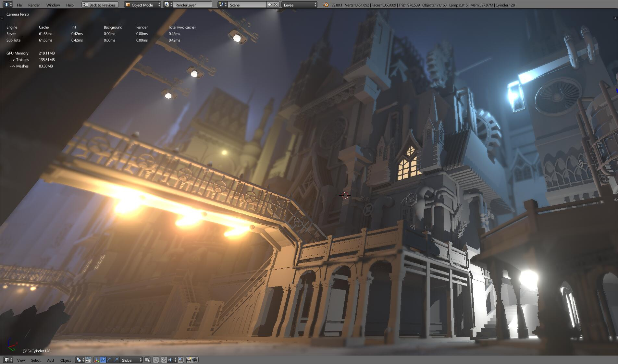Click the Blender logo in the info header
This screenshot has height=364, width=618.
(x=326, y=5)
